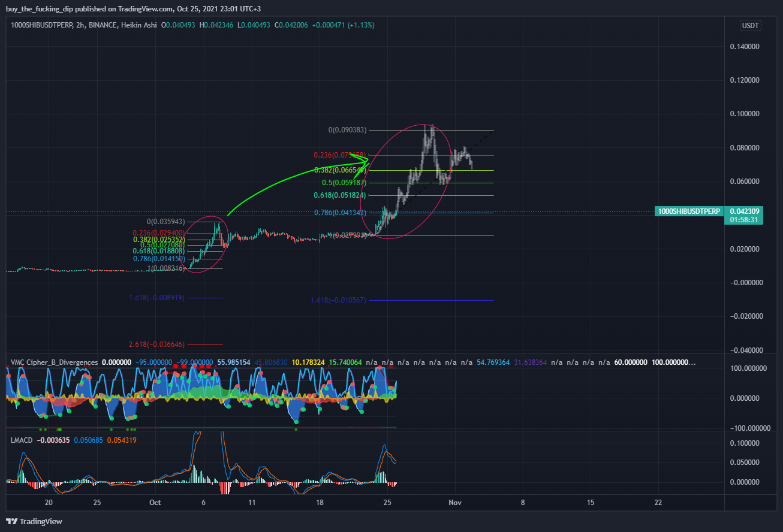Click the Fib label 0.786(0.014150)
Image resolution: width=783 pixels, height=532 pixels.
pyautogui.click(x=158, y=259)
